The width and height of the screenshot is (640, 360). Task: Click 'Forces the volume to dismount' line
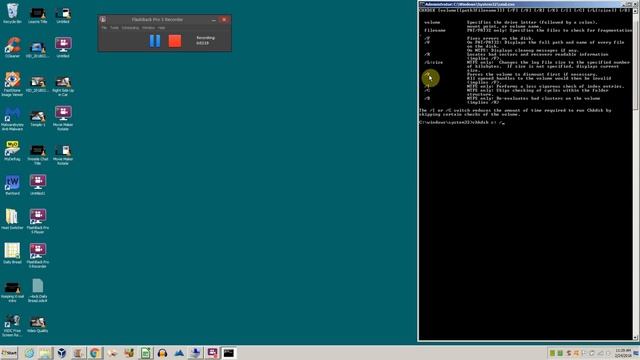(531, 74)
